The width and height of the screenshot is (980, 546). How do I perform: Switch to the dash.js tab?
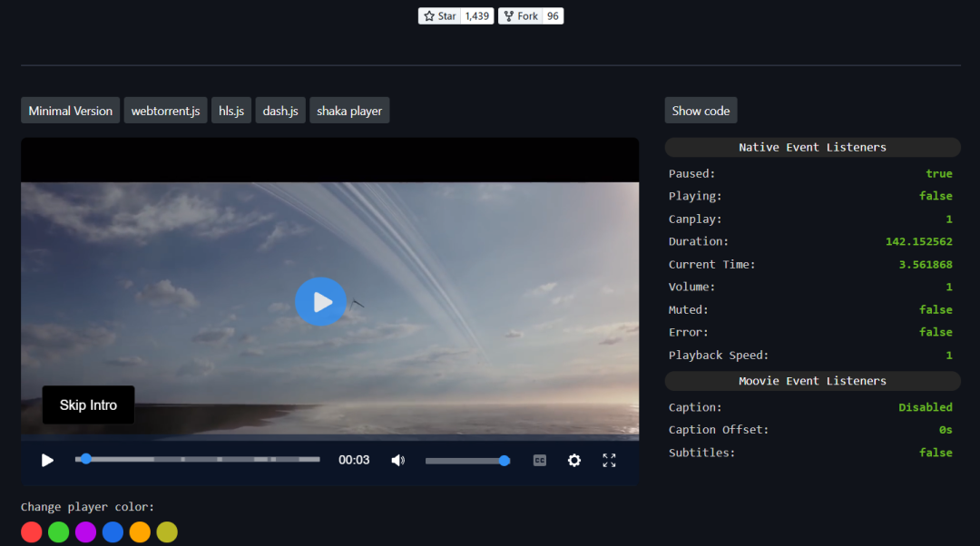280,111
